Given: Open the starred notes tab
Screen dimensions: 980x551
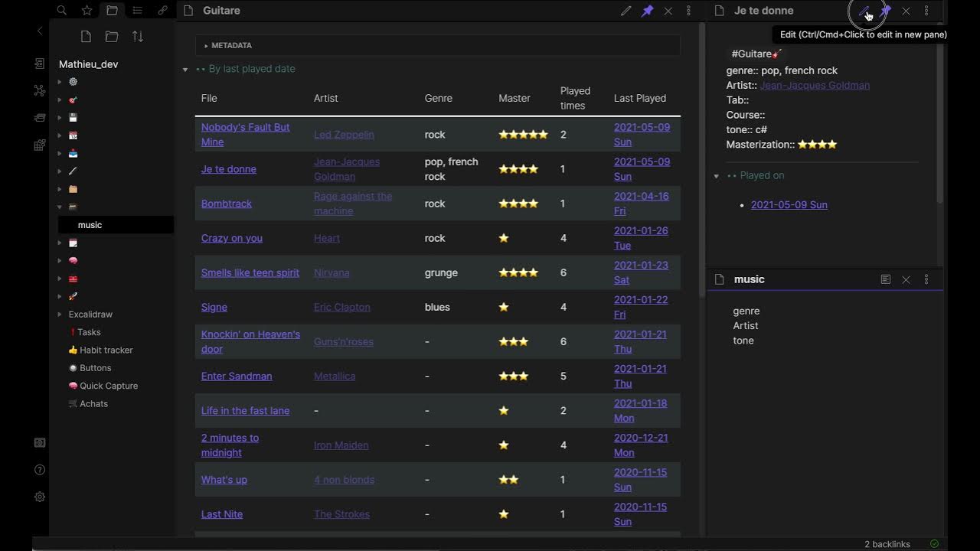Looking at the screenshot, I should tap(87, 11).
